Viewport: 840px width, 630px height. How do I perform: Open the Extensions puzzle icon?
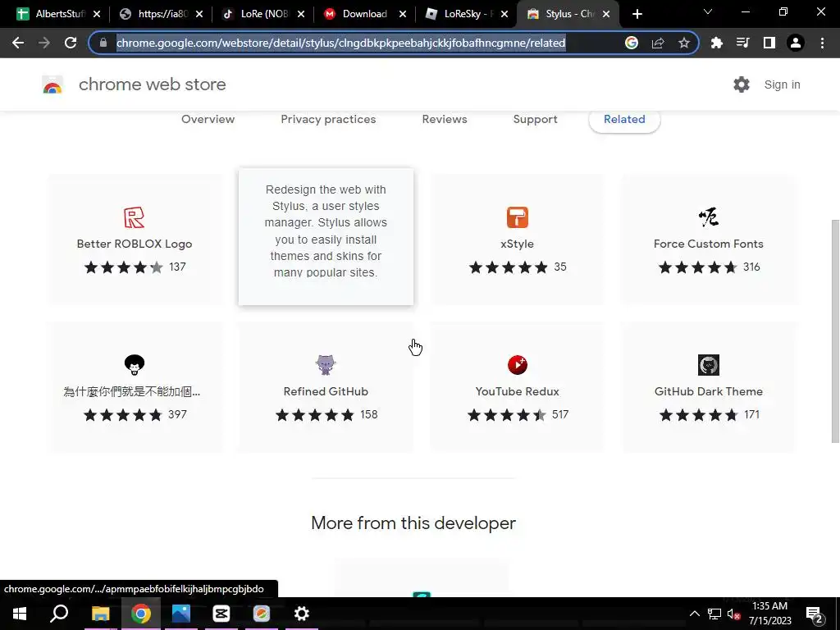click(717, 43)
